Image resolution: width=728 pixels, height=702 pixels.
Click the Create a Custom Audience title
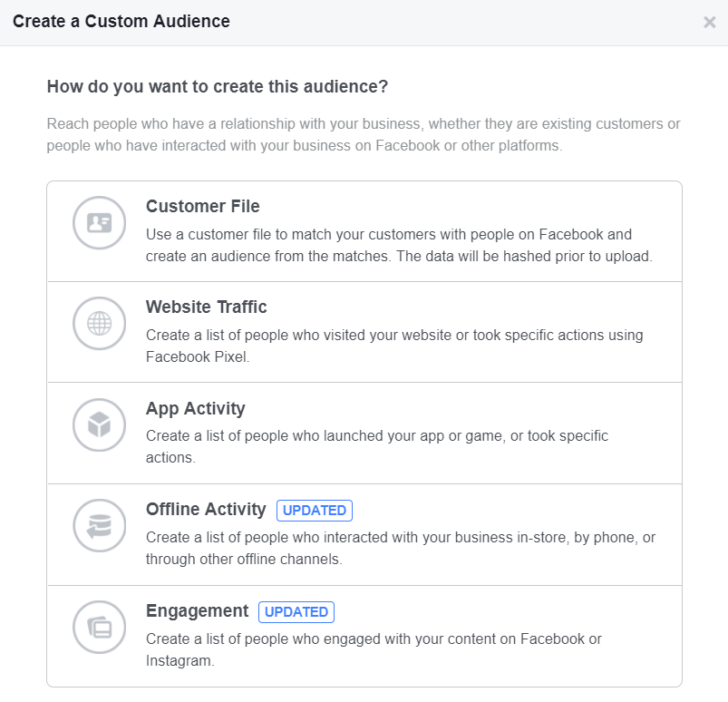pyautogui.click(x=121, y=21)
